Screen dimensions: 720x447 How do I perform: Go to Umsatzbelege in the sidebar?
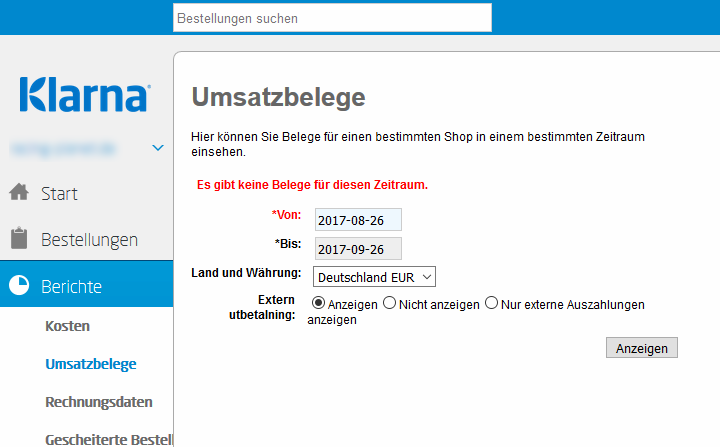(x=91, y=364)
